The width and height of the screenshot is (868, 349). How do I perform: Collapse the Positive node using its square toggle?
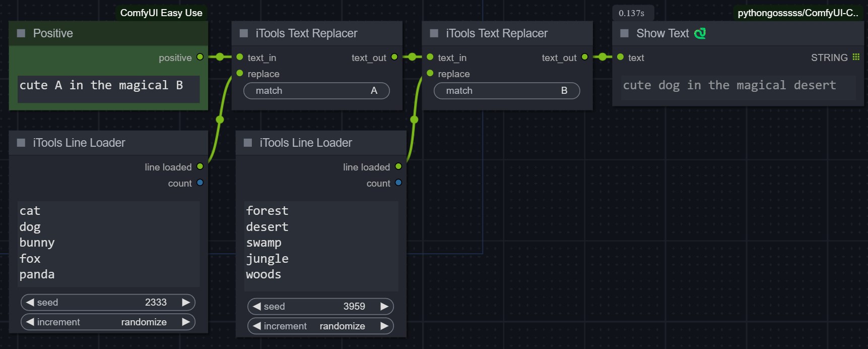21,33
